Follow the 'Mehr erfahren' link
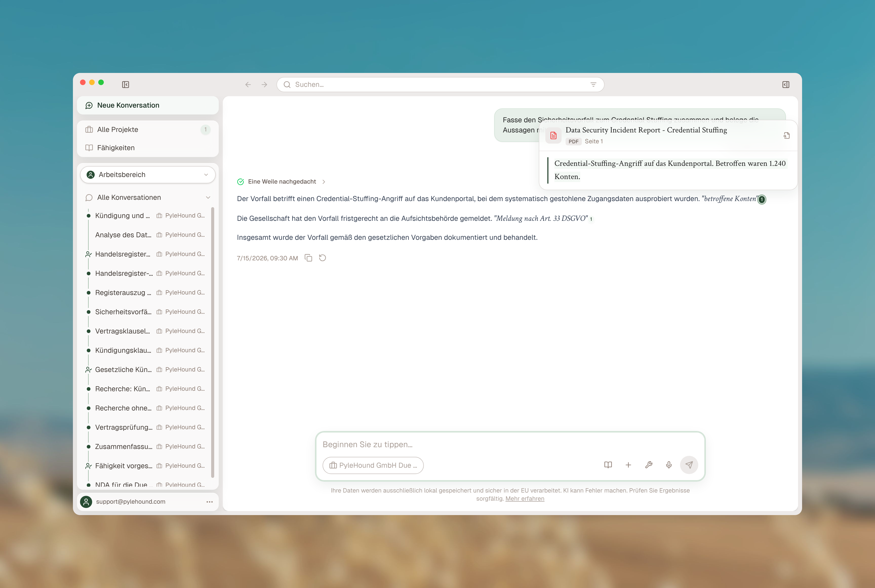Screen dimensions: 875x588 click(x=525, y=499)
